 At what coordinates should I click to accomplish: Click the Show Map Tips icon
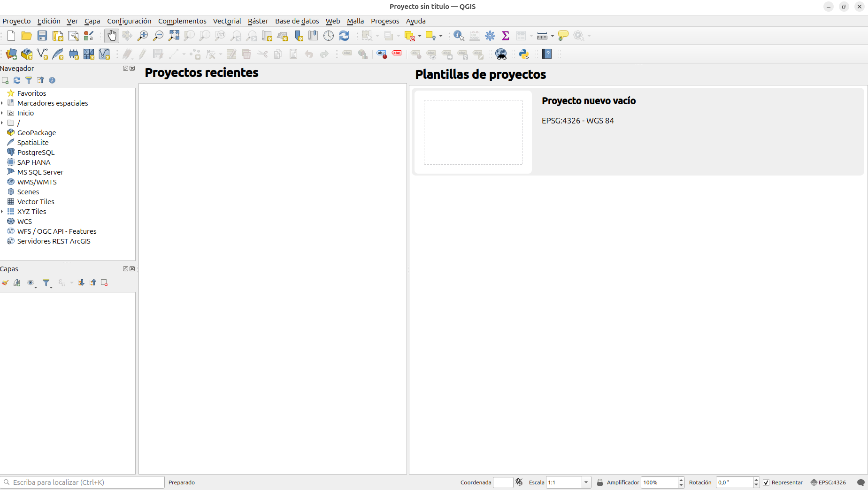563,36
